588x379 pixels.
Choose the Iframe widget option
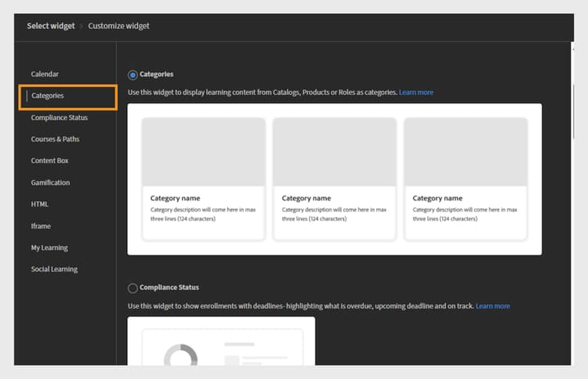41,226
